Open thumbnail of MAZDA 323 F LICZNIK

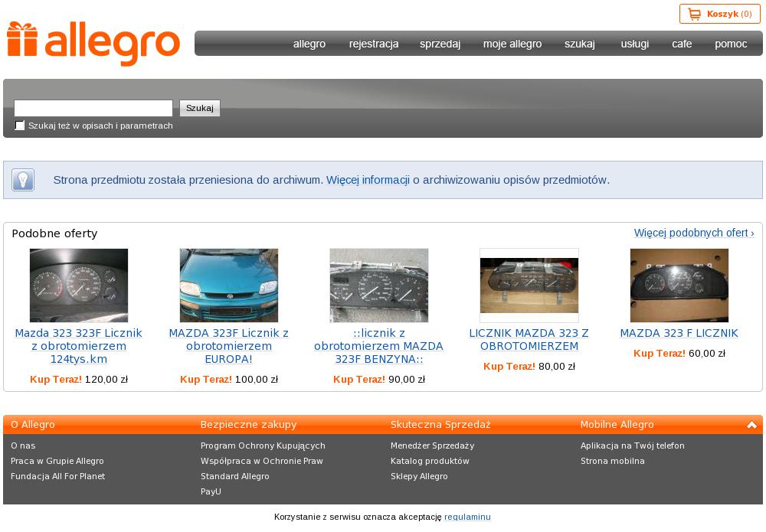(679, 286)
